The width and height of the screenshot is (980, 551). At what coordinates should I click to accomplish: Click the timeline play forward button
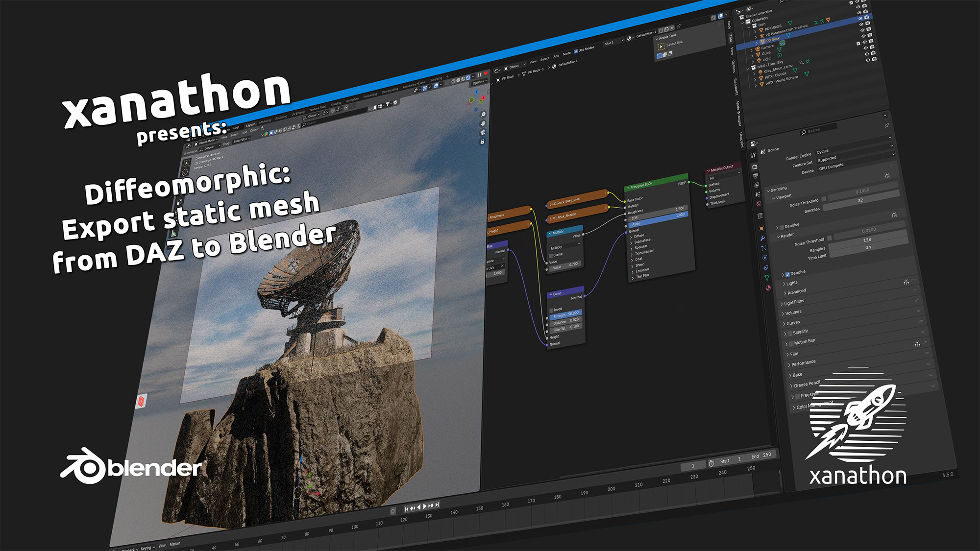point(424,506)
